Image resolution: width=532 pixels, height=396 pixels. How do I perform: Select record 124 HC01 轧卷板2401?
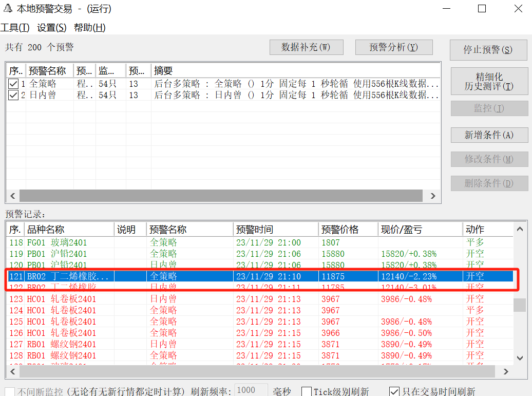click(x=259, y=310)
